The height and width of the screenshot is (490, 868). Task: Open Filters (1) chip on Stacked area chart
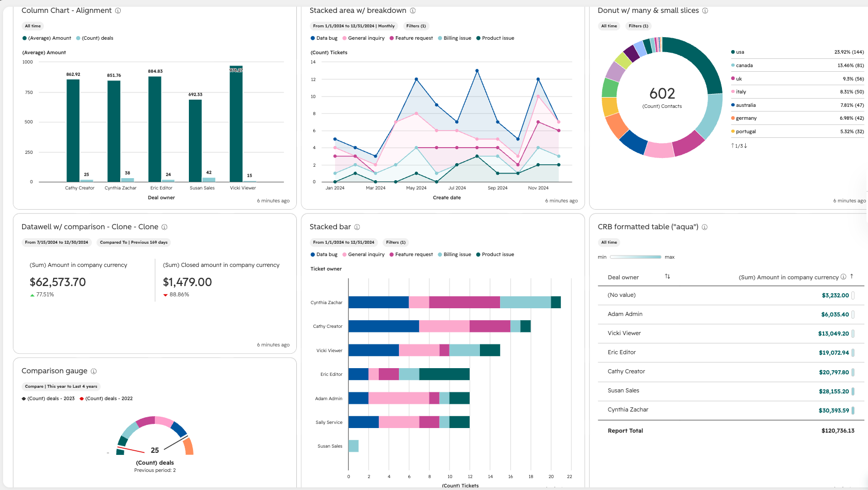(x=416, y=26)
